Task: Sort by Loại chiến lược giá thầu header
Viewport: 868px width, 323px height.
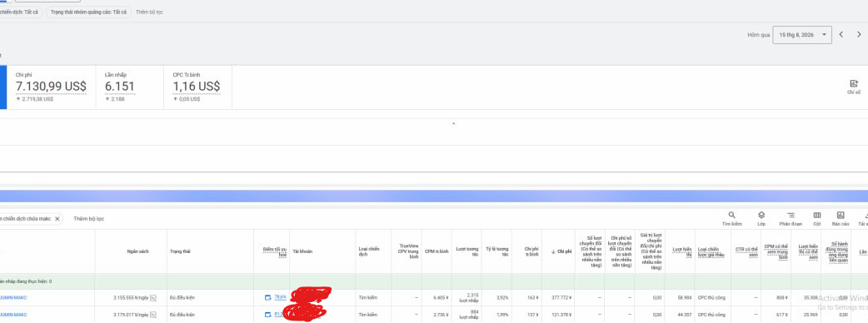Action: (711, 251)
